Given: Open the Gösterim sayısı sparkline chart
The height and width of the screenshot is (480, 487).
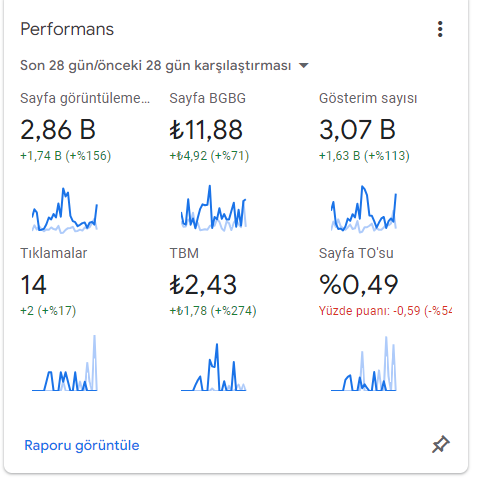Looking at the screenshot, I should 364,209.
